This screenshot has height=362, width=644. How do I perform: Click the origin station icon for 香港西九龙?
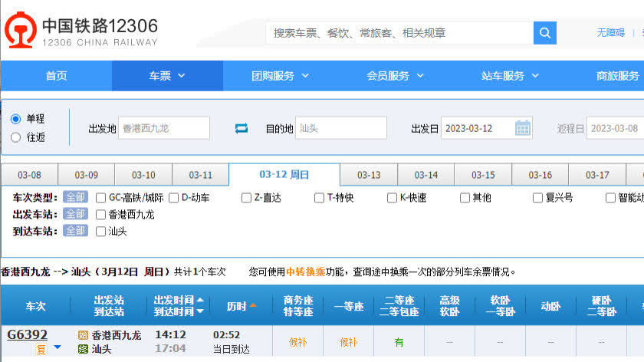tap(83, 335)
